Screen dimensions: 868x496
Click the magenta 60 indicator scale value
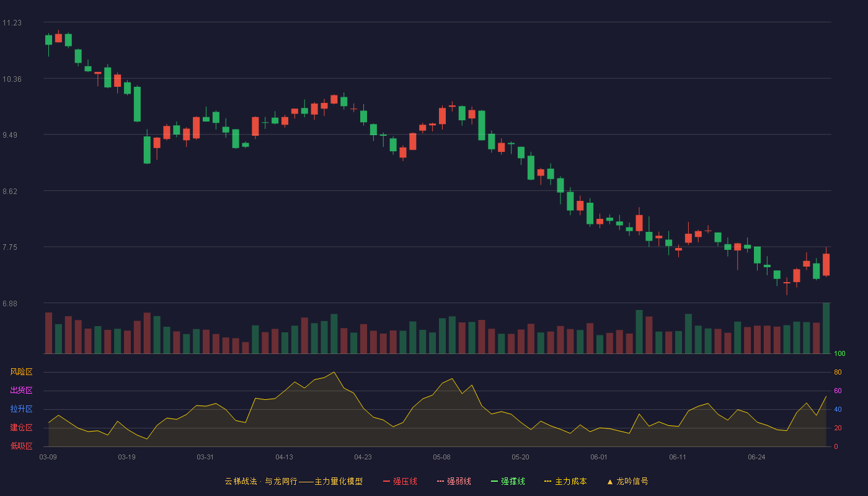838,391
